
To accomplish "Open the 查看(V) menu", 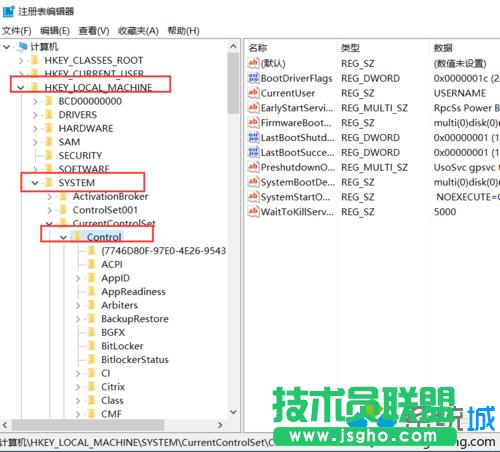I will [94, 31].
